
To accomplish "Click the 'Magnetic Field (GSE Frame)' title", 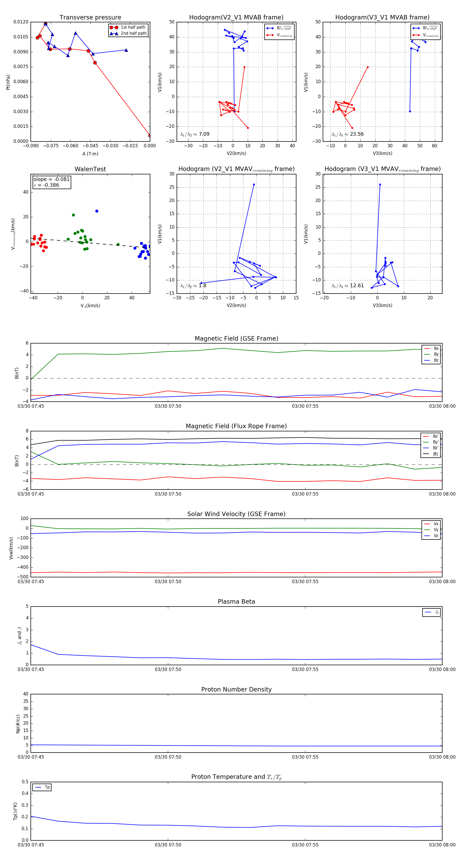I will [236, 339].
